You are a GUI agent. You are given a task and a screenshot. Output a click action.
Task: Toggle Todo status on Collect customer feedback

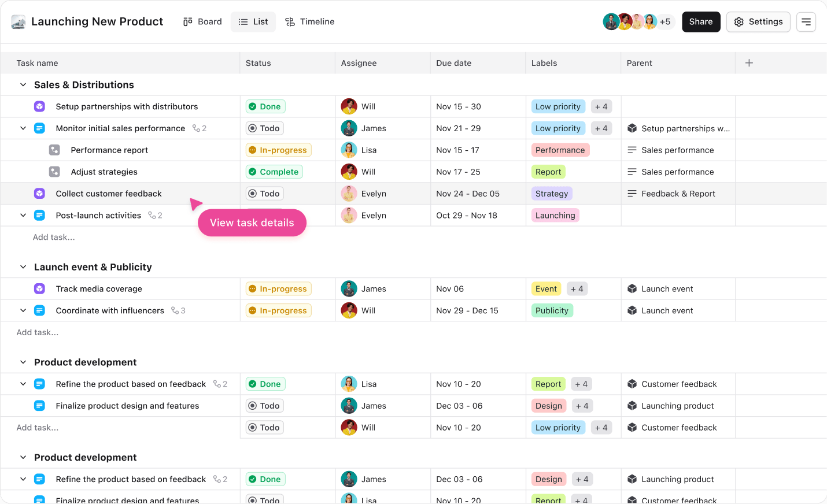(x=265, y=194)
